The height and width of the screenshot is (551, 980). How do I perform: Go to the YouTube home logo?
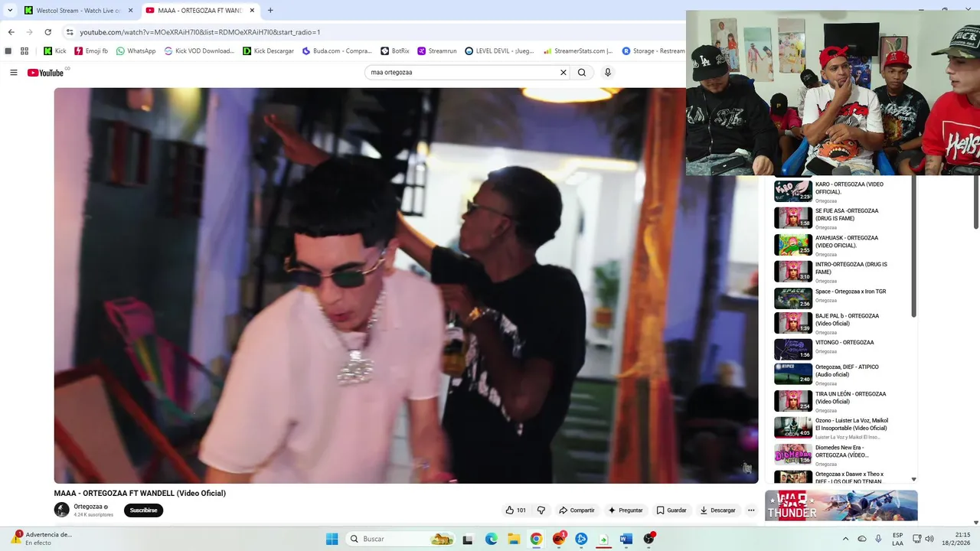(46, 73)
